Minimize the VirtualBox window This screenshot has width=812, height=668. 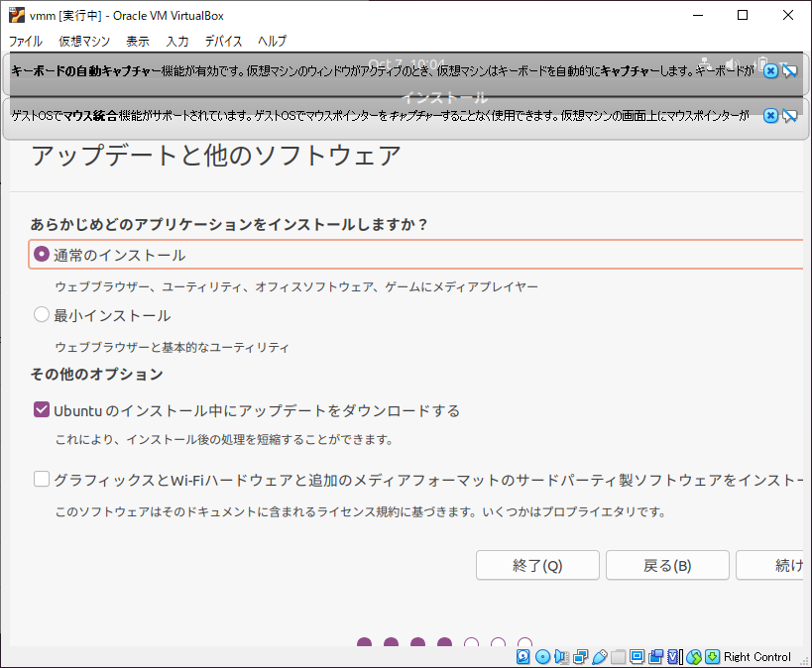pos(698,15)
